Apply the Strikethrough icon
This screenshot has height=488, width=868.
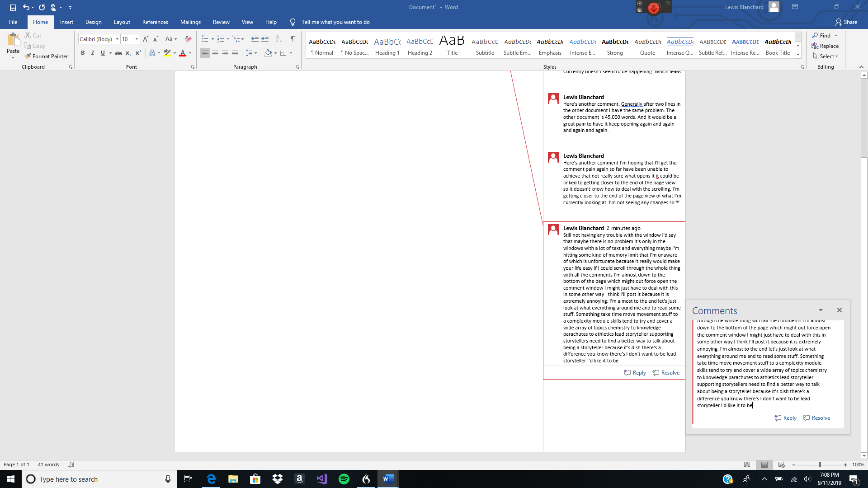coord(118,53)
